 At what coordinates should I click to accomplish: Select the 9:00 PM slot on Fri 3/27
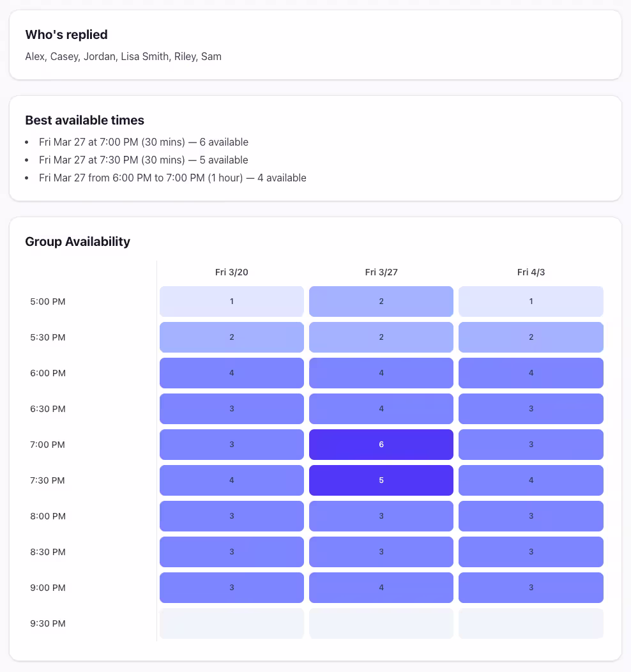pyautogui.click(x=381, y=587)
